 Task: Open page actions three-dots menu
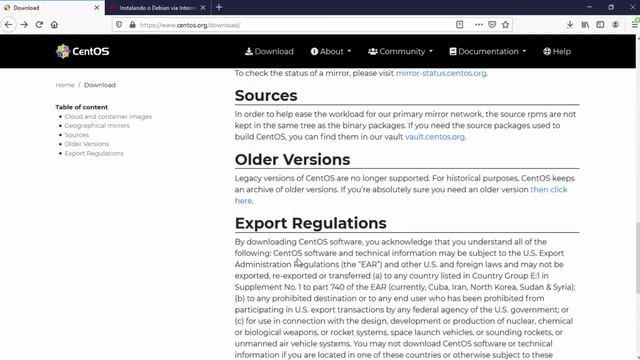click(x=479, y=24)
